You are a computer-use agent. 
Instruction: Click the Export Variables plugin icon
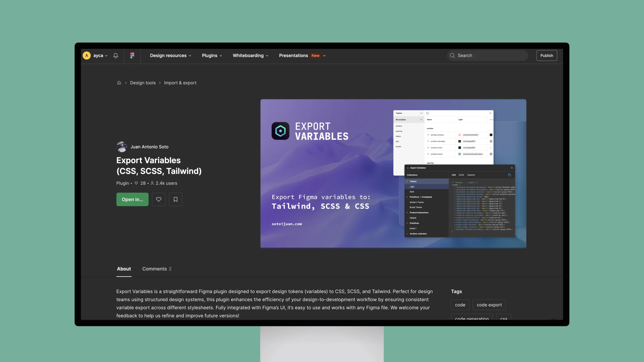281,131
